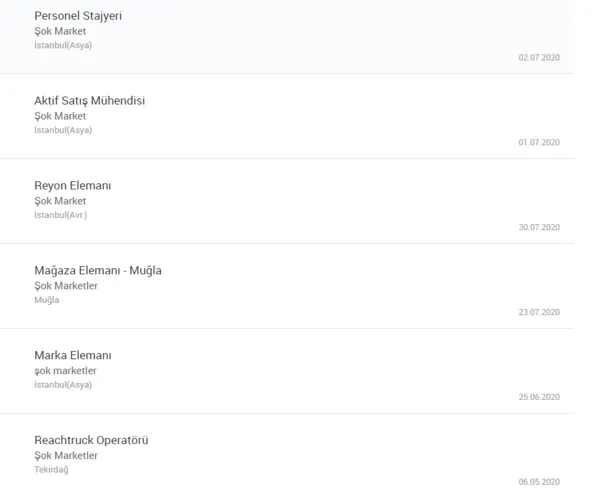The height and width of the screenshot is (495, 616).
Task: Click the 06.05.2020 posting date
Action: click(x=539, y=482)
